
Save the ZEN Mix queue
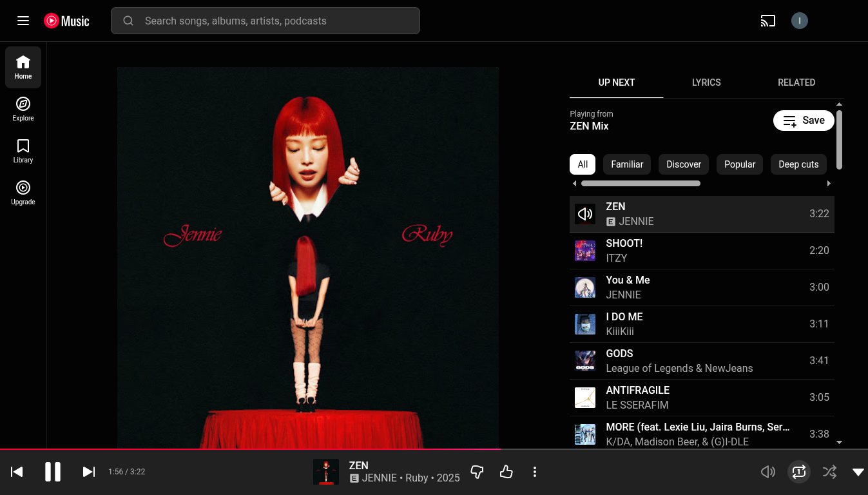804,121
